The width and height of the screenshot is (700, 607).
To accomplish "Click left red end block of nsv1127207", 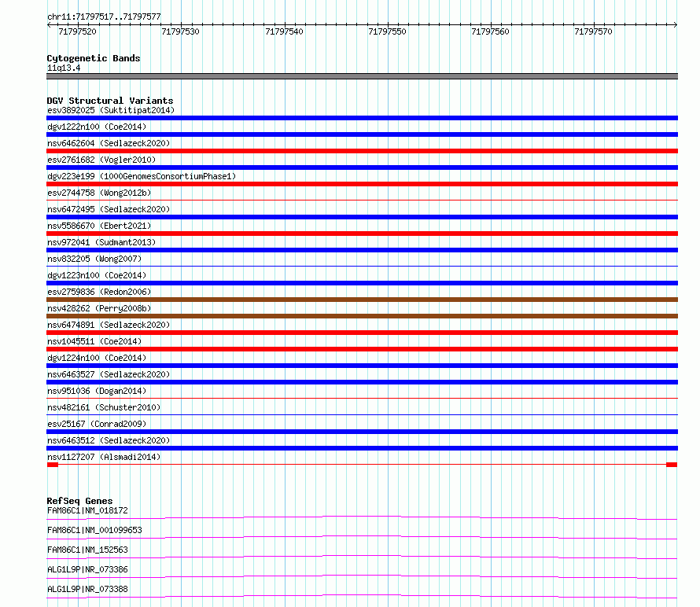I will point(53,465).
